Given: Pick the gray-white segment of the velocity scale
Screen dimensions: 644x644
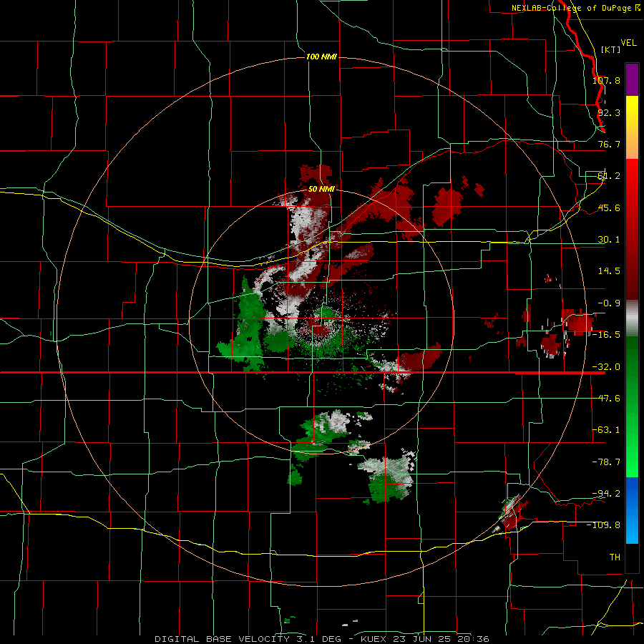Looking at the screenshot, I should click(632, 318).
